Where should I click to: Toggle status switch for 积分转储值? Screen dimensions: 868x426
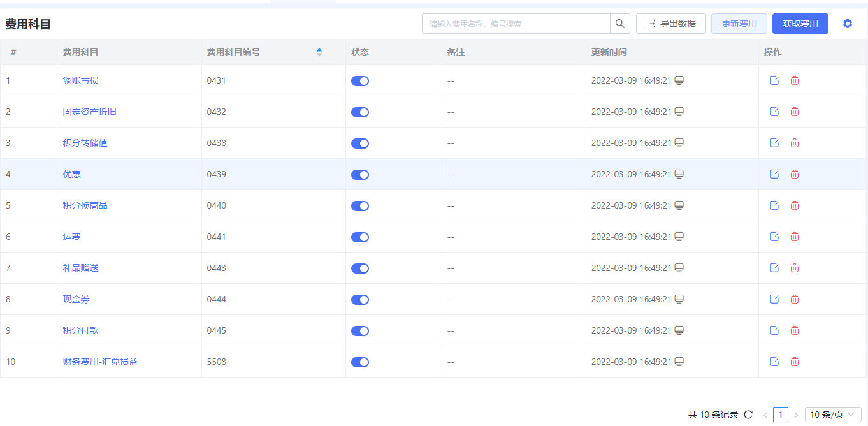(x=360, y=143)
